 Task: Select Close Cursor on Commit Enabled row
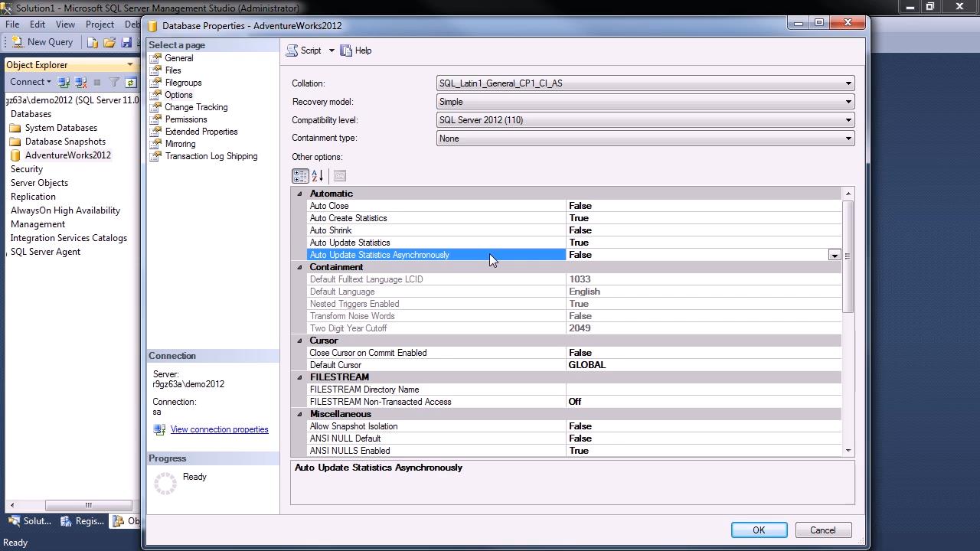[573, 353]
